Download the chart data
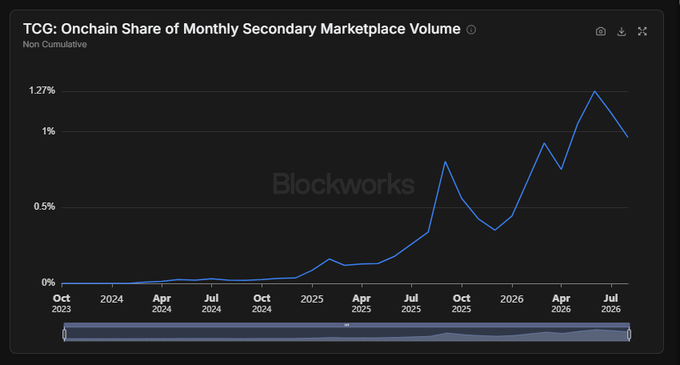This screenshot has width=680, height=365. click(x=621, y=31)
